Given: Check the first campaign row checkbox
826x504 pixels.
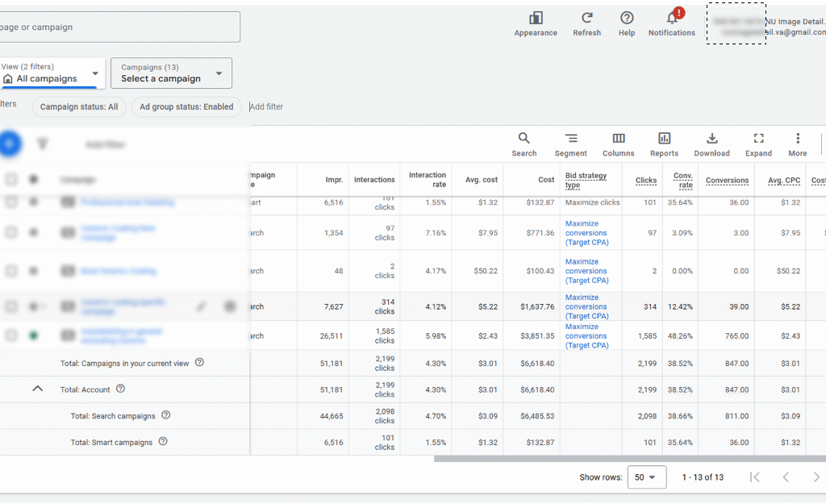Looking at the screenshot, I should (11, 202).
